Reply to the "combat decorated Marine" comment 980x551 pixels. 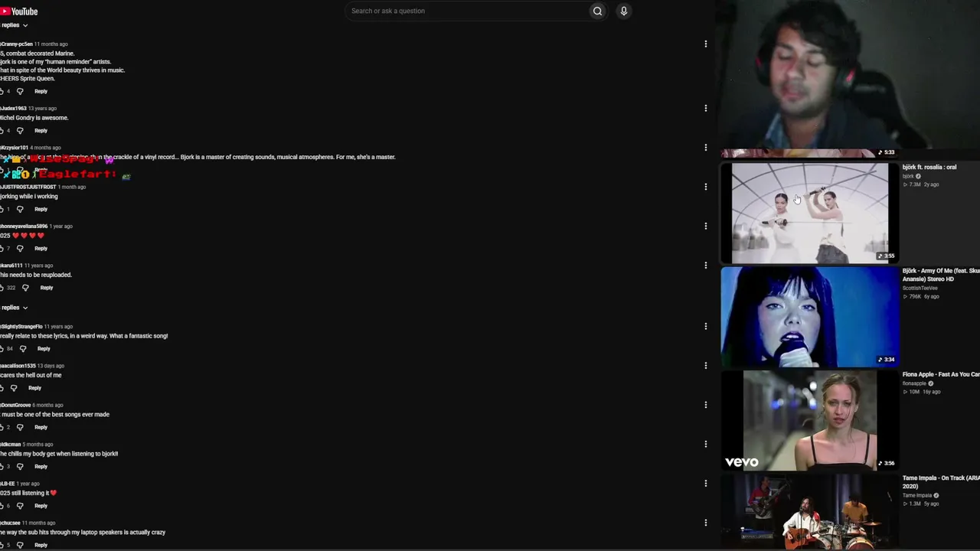pyautogui.click(x=41, y=91)
